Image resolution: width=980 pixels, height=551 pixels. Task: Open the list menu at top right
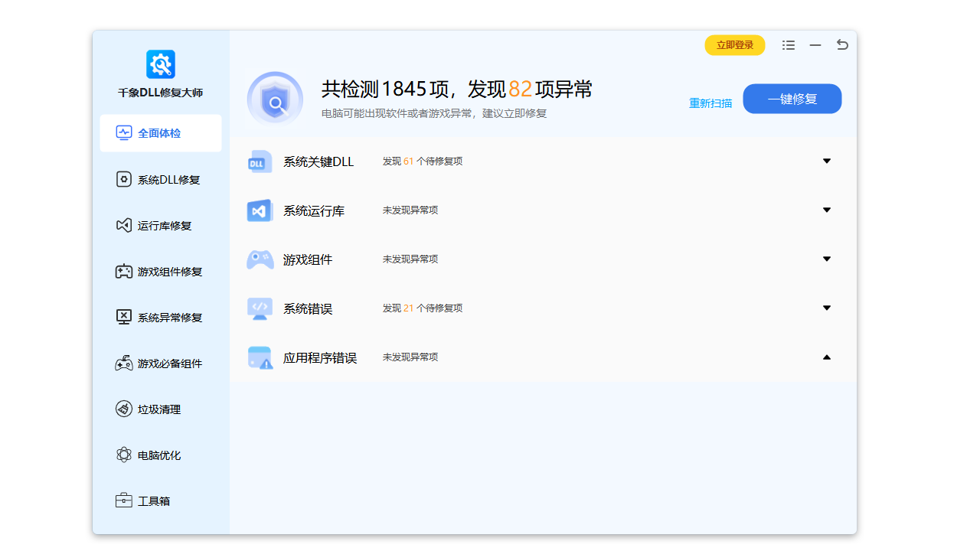788,45
